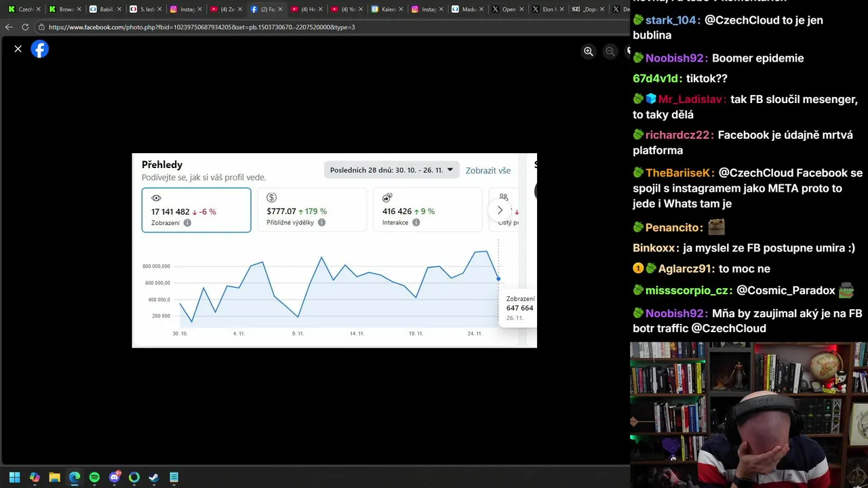Close the Kalen tab
This screenshot has width=868, height=488.
click(401, 9)
